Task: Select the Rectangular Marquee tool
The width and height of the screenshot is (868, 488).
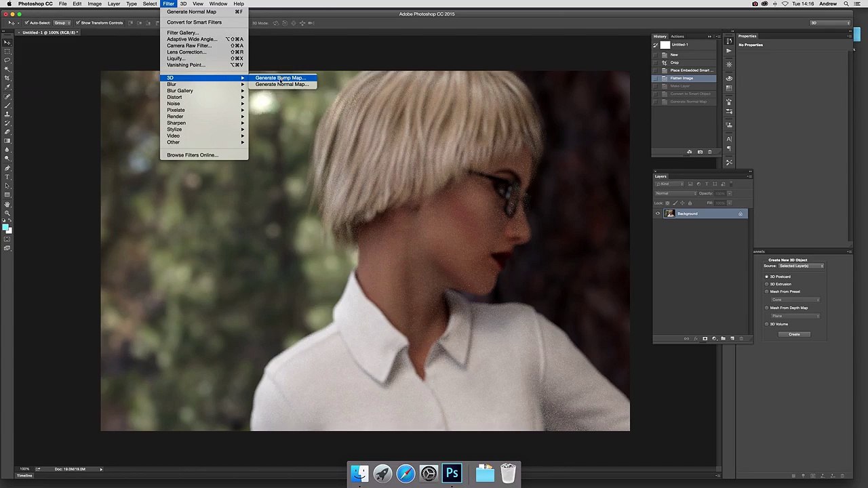Action: point(7,52)
